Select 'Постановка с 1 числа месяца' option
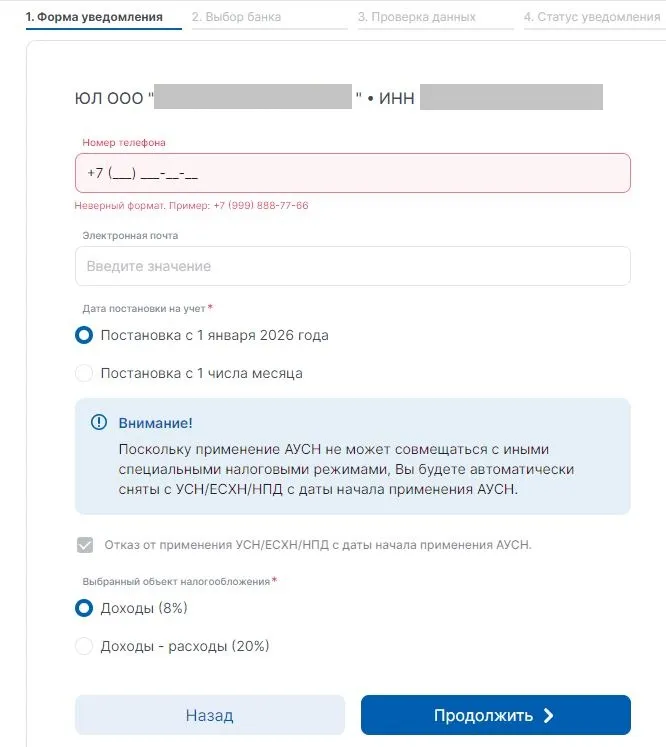The image size is (666, 747). point(84,373)
